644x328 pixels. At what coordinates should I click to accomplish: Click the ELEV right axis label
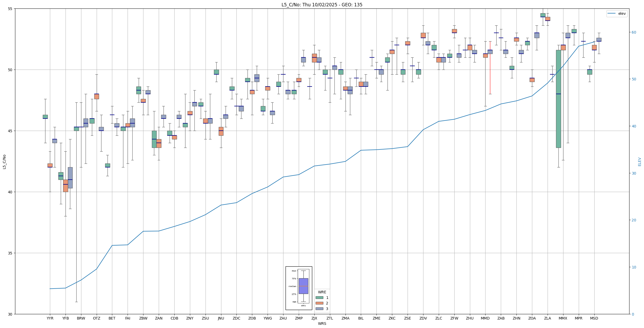pyautogui.click(x=640, y=162)
